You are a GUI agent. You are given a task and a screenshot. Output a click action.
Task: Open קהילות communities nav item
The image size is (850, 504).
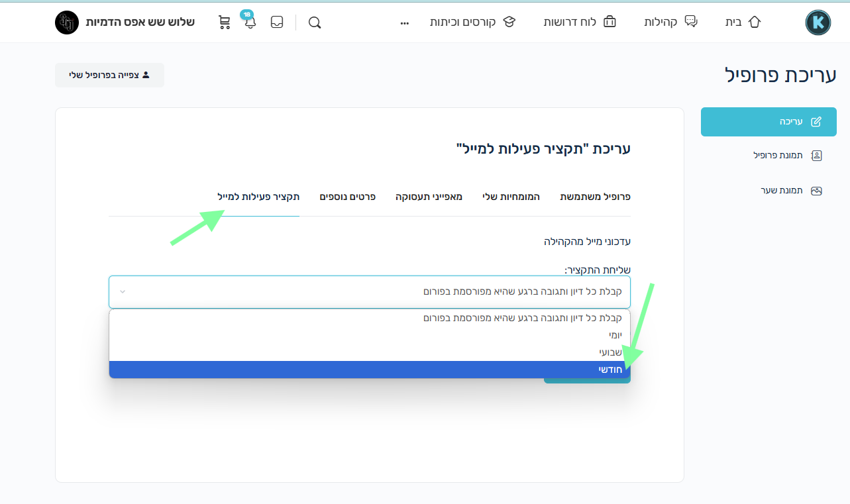pos(670,22)
